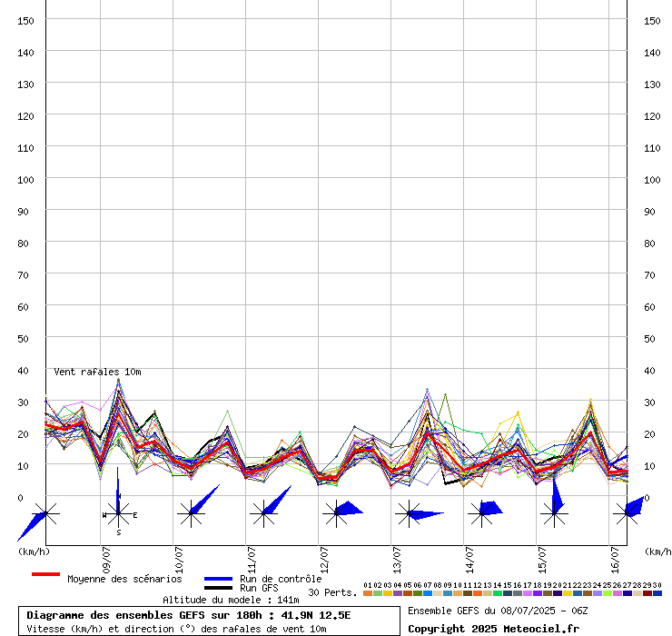Click the 14/07 date label
Viewport: 672px width, 636px height.
(x=469, y=560)
